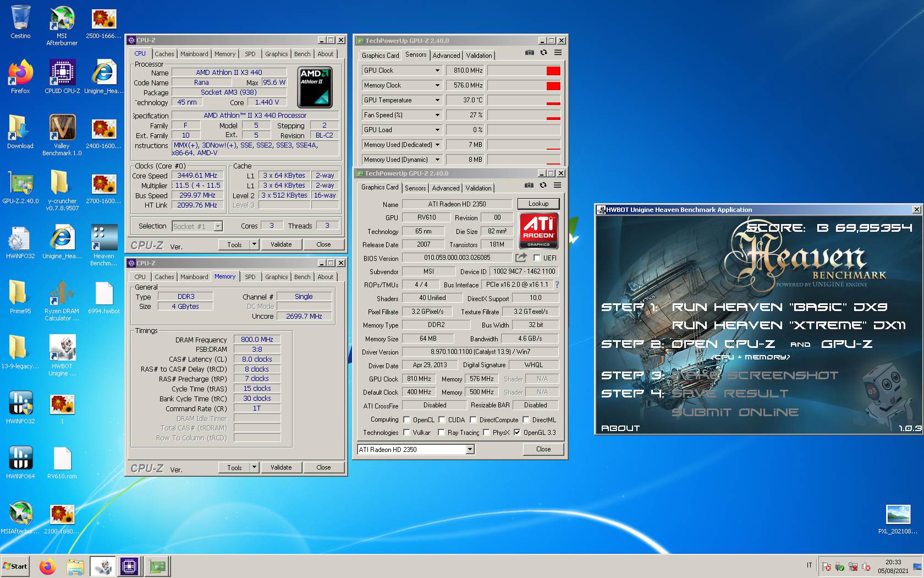The width and height of the screenshot is (924, 578).
Task: Toggle the Vulkan checkbox
Action: [407, 433]
